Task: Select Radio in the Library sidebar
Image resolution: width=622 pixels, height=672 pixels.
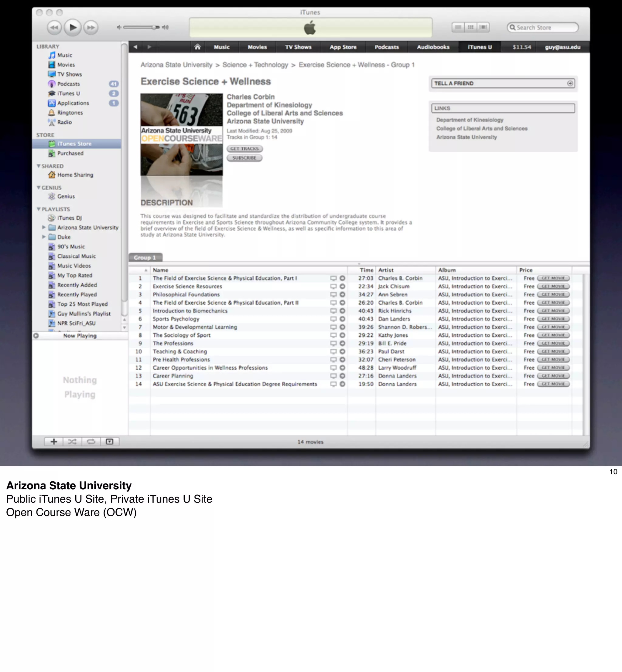Action: coord(64,122)
